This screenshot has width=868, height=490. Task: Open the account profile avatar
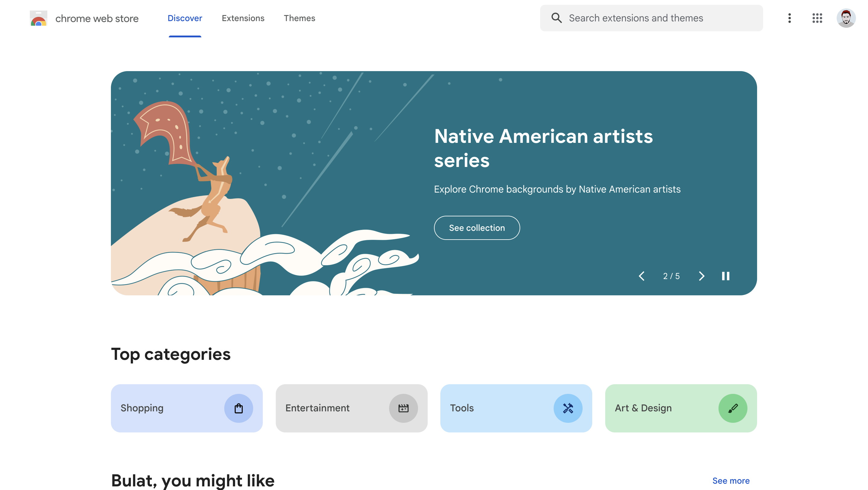(846, 18)
